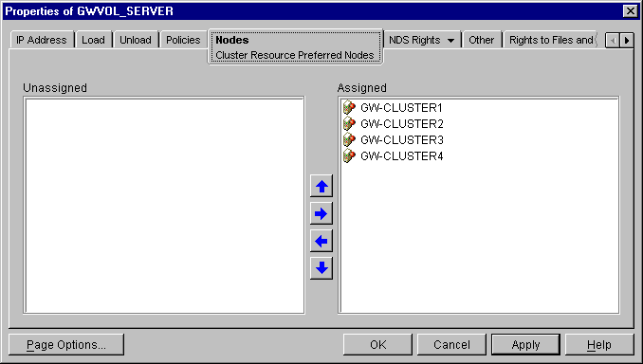Click the GW-CLUSTER4 server icon
This screenshot has width=643, height=364.
(349, 155)
